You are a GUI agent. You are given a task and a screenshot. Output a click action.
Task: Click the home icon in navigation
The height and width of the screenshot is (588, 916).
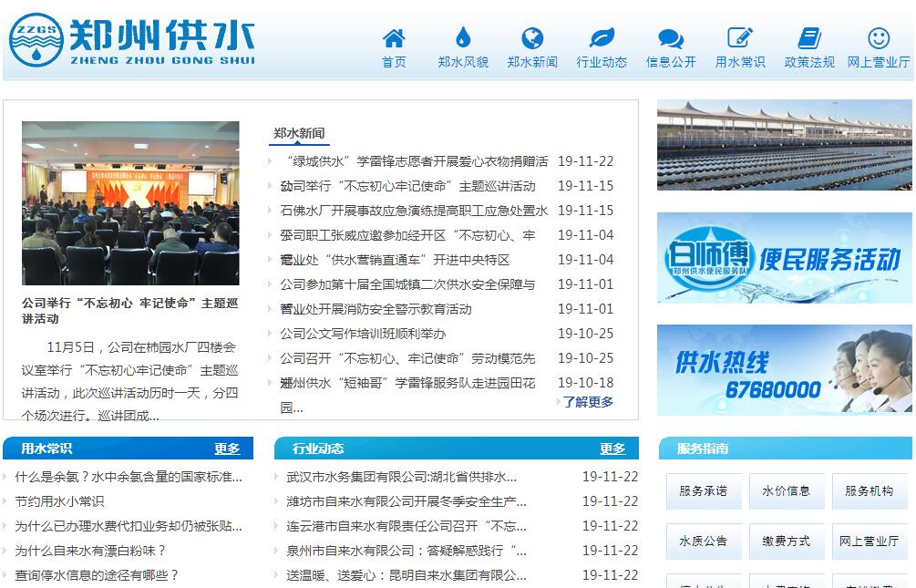(394, 38)
